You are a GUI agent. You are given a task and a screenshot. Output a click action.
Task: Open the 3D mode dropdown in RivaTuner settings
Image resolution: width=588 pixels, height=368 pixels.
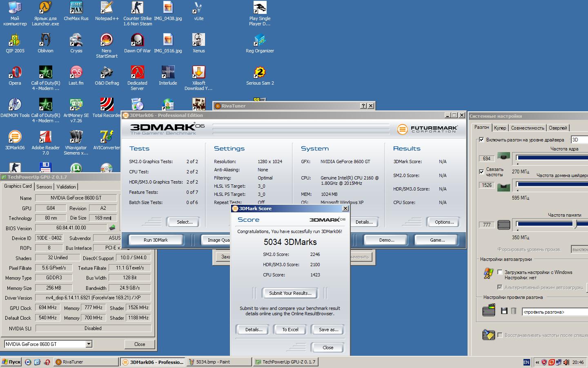(579, 140)
